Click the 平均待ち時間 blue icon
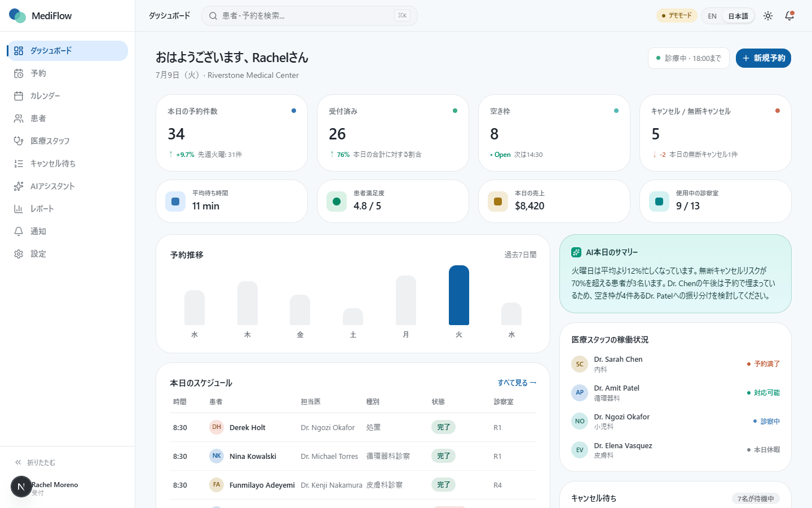812x508 pixels. [175, 202]
